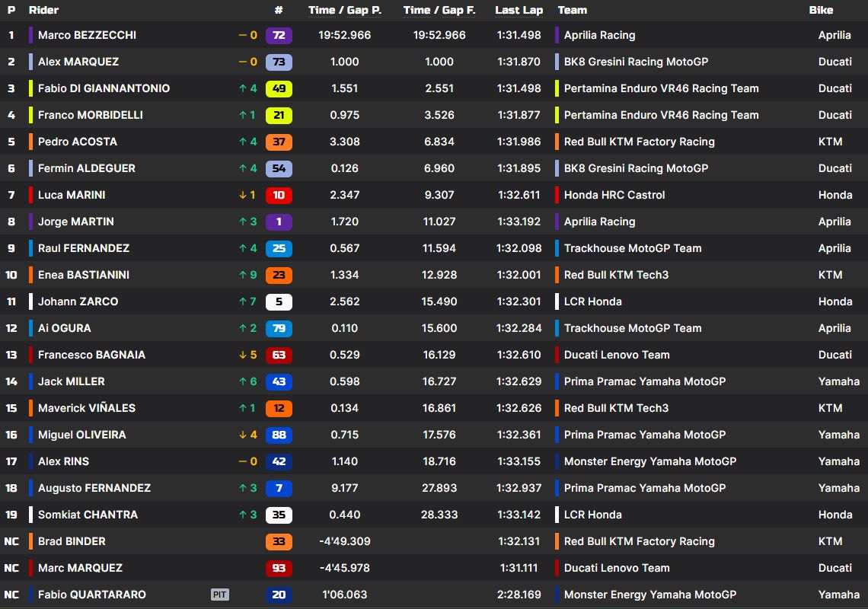This screenshot has height=609, width=868.
Task: Click rider name Somkiat CHANTRA
Action: [x=88, y=515]
